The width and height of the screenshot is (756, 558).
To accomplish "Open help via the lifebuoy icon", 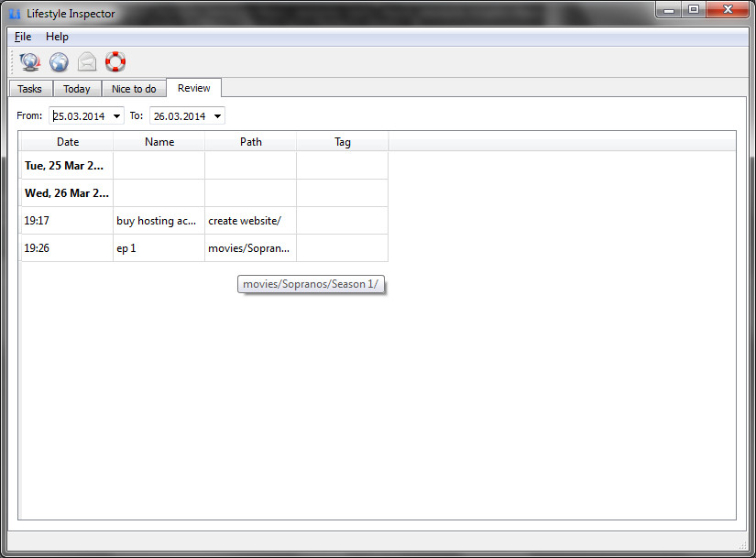I will click(115, 61).
